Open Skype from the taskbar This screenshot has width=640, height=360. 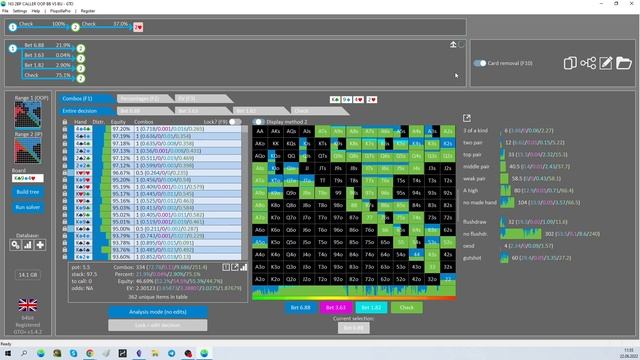(x=73, y=353)
